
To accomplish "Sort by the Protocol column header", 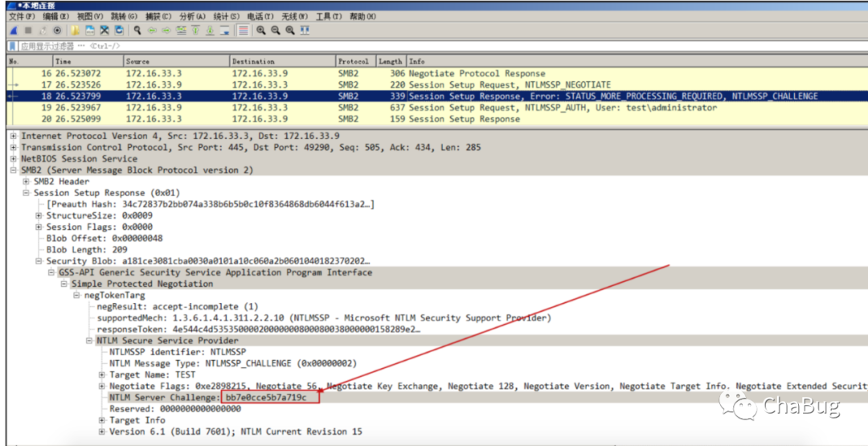I will pos(357,61).
